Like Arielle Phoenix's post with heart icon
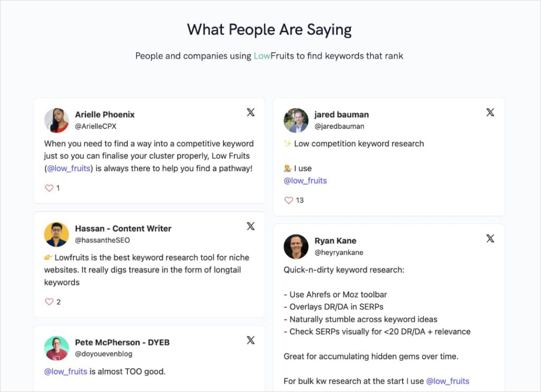Screen dimensions: 541x392 (x=49, y=188)
